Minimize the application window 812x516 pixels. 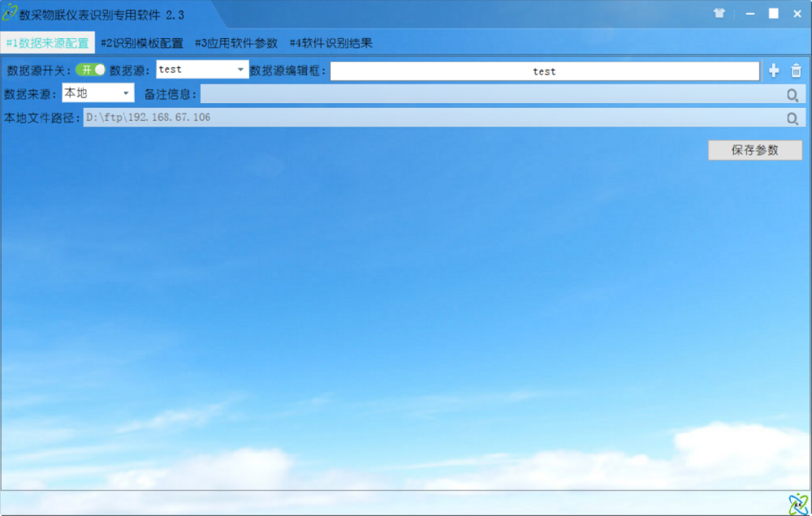(749, 14)
